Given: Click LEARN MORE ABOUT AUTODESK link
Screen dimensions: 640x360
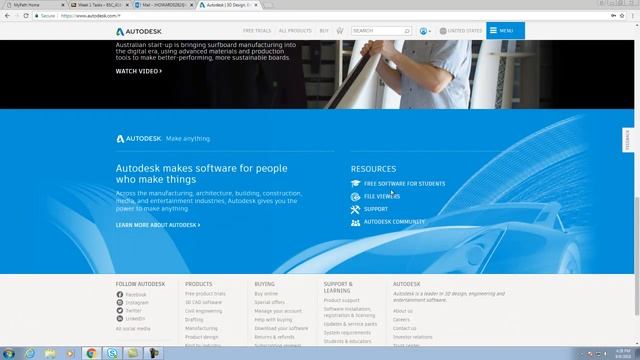Looking at the screenshot, I should pyautogui.click(x=158, y=225).
